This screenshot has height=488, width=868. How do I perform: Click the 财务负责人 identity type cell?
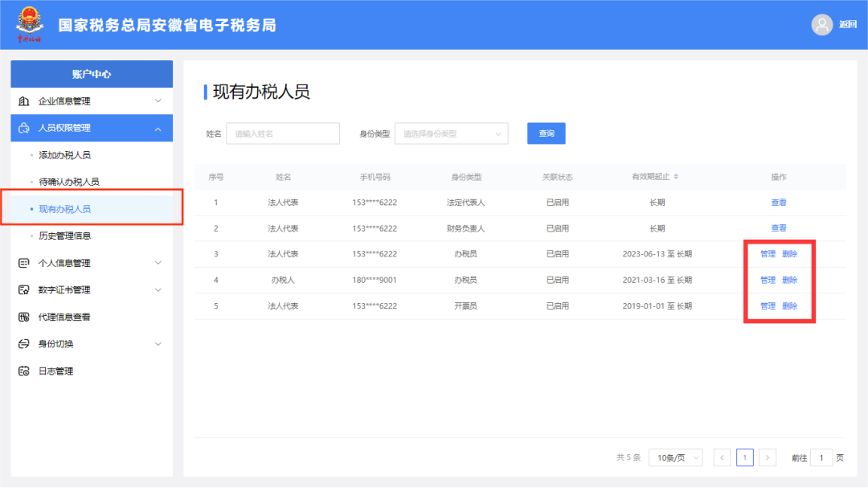(x=465, y=228)
